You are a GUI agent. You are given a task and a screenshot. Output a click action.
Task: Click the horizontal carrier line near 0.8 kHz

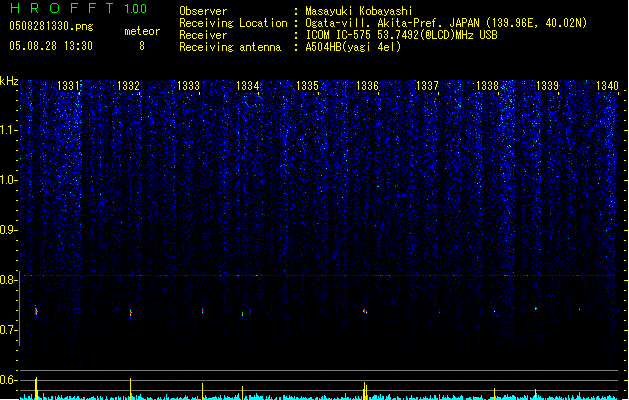[x=317, y=276]
